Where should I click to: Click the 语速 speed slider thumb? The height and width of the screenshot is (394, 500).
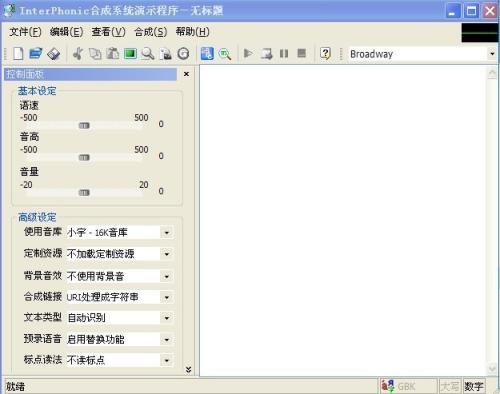[84, 126]
